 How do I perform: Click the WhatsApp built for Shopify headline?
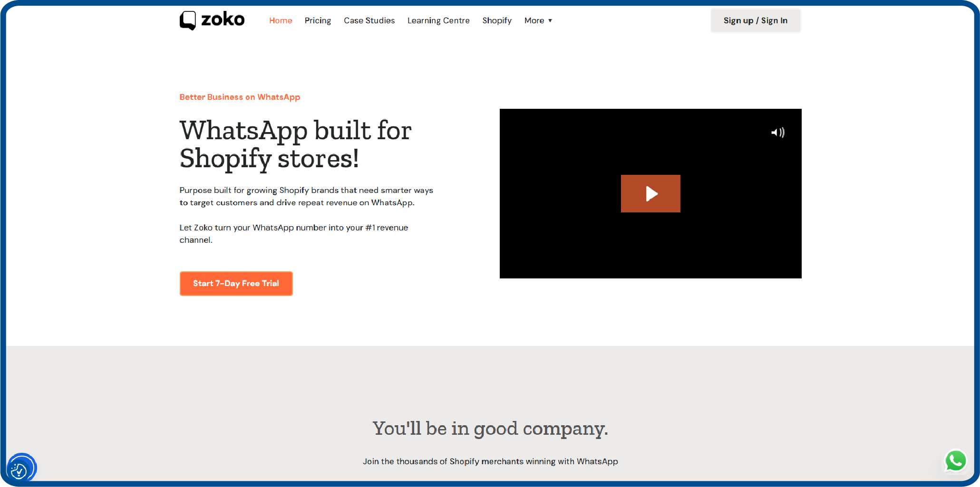[295, 144]
